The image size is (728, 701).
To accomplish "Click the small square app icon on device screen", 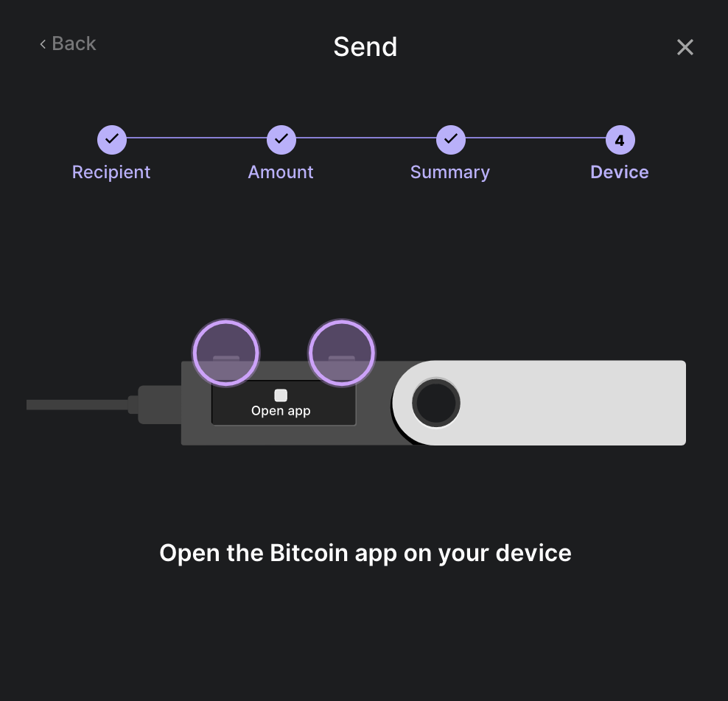I will [x=281, y=395].
